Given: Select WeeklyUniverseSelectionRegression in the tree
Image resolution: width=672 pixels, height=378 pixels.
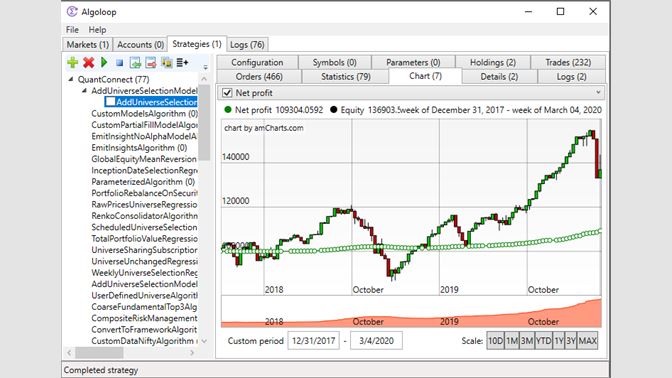Looking at the screenshot, I should point(144,273).
